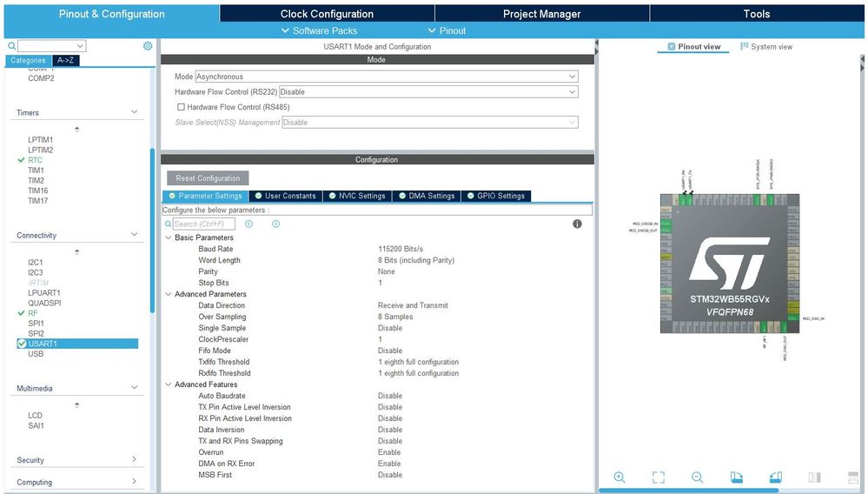Viewport: 868px width, 494px height.
Task: Select I2C1 peripheral
Action: pyautogui.click(x=36, y=262)
